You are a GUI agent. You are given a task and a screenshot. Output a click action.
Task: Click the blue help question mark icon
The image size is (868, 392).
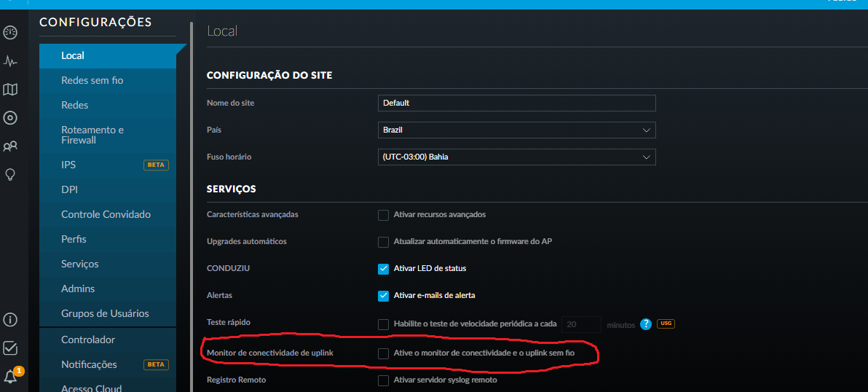[x=645, y=324]
